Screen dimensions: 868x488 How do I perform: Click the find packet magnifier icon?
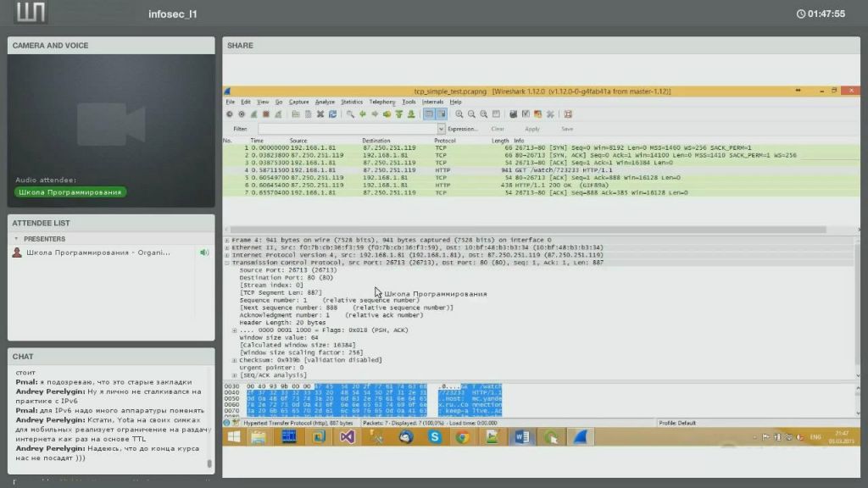point(350,114)
